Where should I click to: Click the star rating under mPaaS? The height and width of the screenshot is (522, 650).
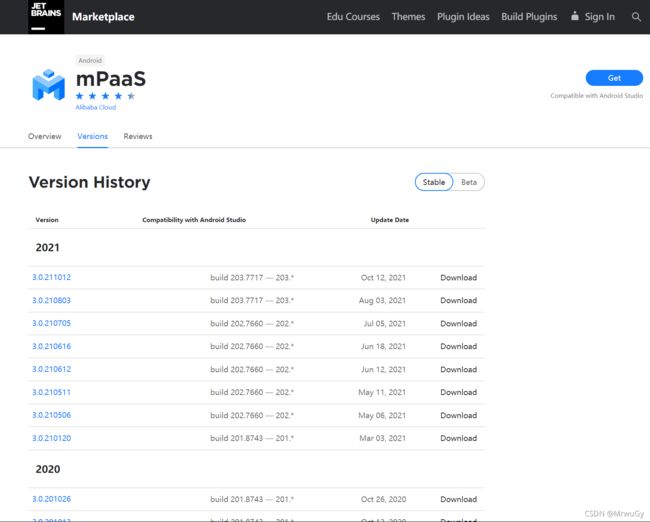(x=105, y=96)
